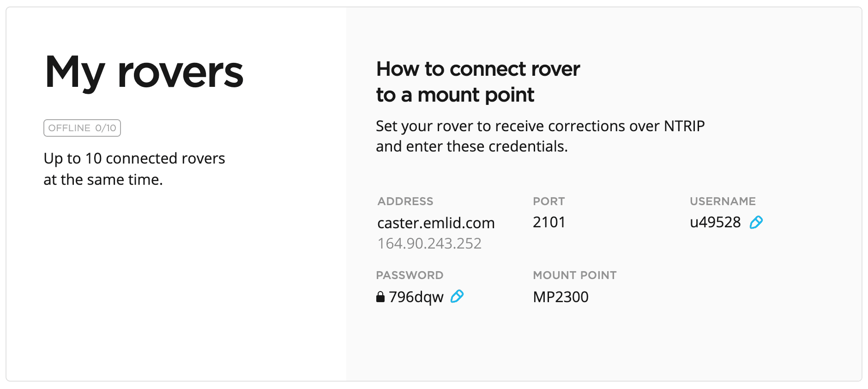
Task: Click the username value u49528
Action: 715,222
